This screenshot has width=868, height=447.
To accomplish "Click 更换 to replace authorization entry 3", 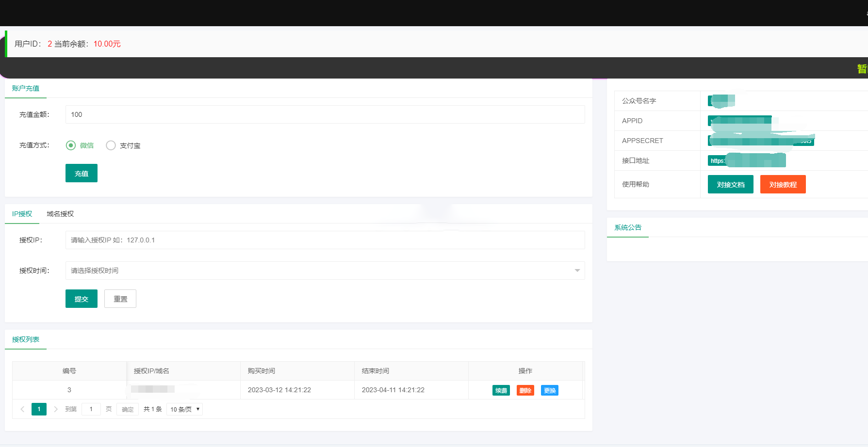I will tap(549, 390).
